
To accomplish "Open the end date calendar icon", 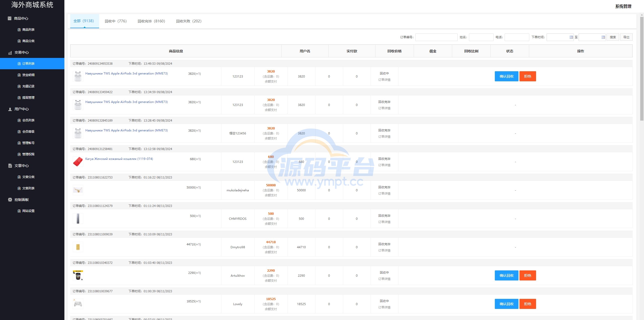I will (603, 37).
